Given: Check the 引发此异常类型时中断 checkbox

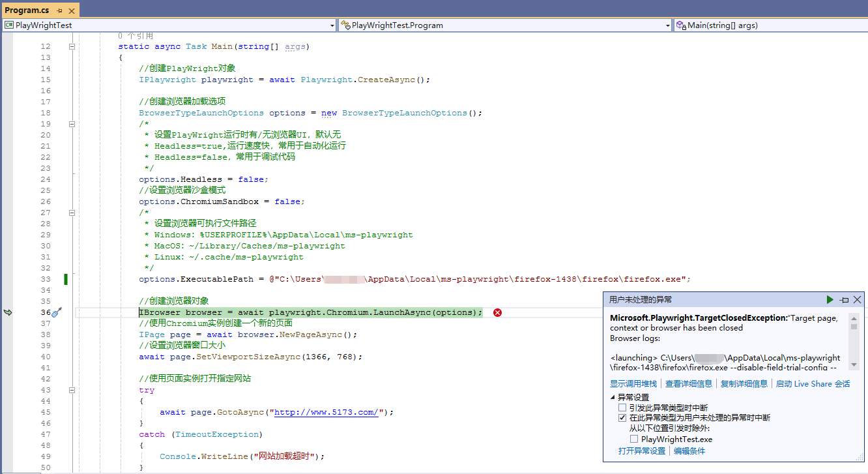Looking at the screenshot, I should click(x=622, y=407).
